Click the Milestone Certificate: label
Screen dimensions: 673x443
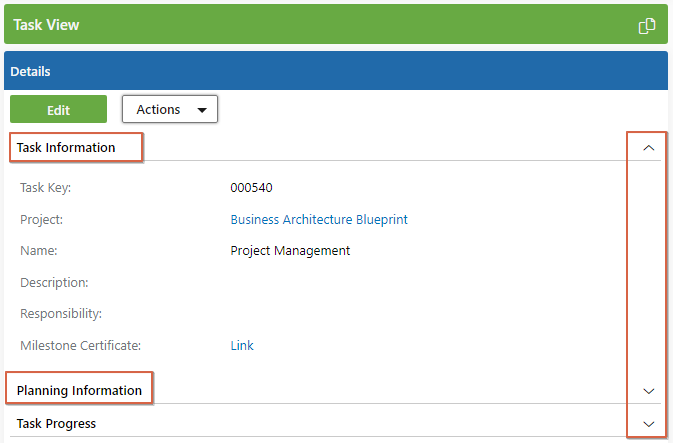click(x=81, y=346)
